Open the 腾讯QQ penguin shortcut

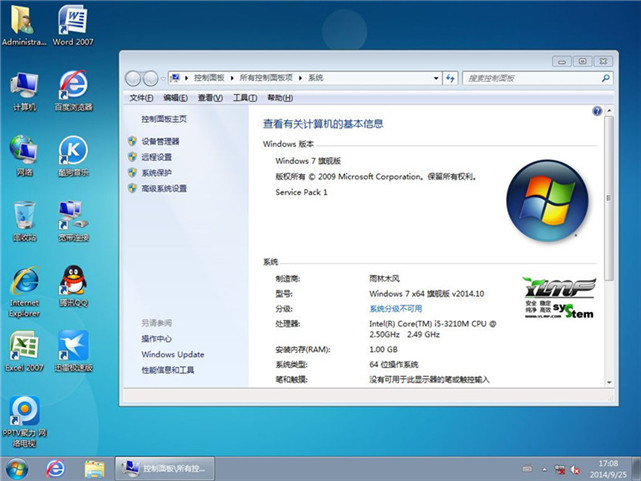(x=74, y=286)
